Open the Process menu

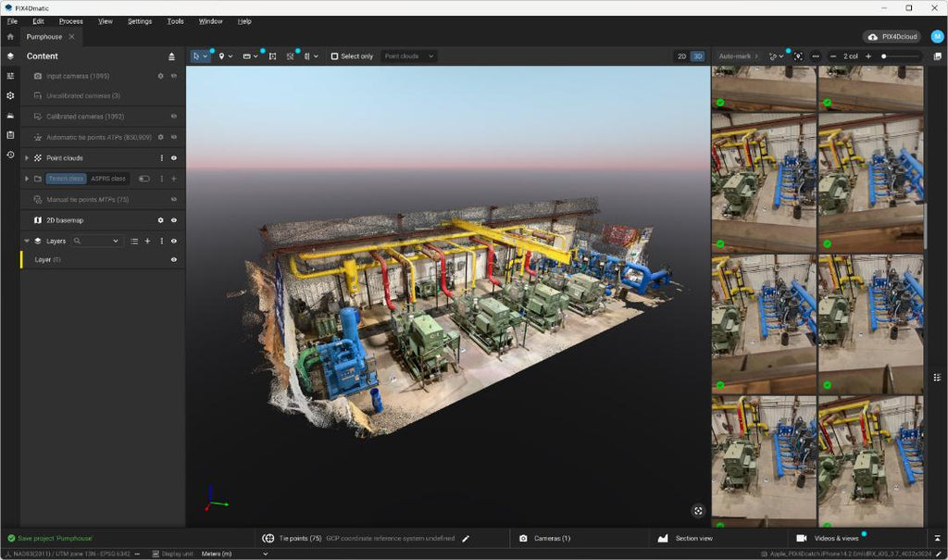pyautogui.click(x=70, y=21)
